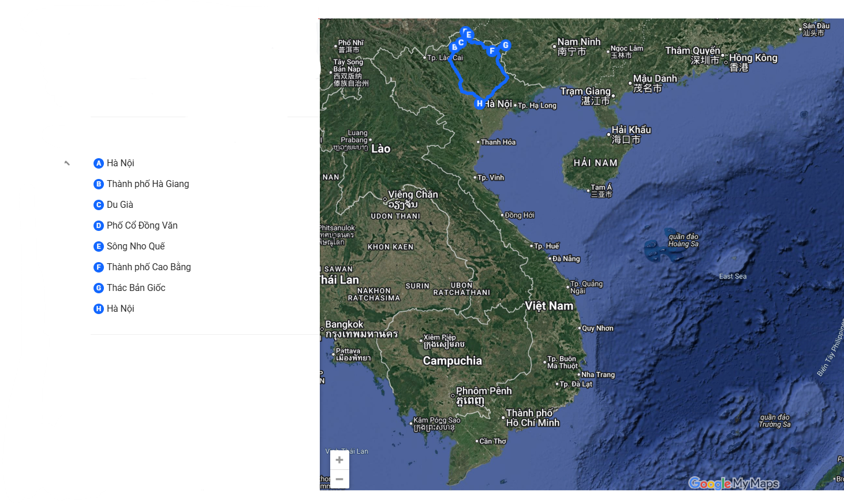Collapse the route stops list chevron
The width and height of the screenshot is (844, 504).
point(67,163)
